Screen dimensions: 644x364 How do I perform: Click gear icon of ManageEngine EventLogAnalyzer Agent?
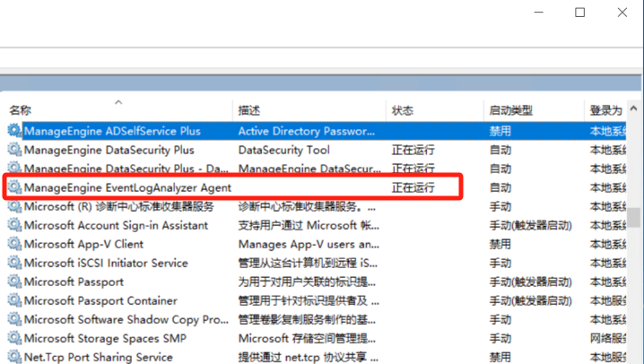point(14,187)
